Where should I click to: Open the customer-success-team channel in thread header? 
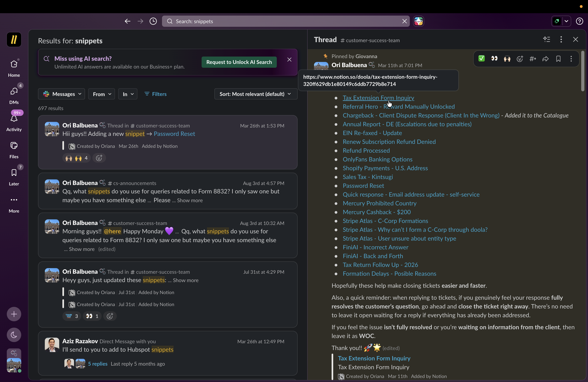point(370,40)
